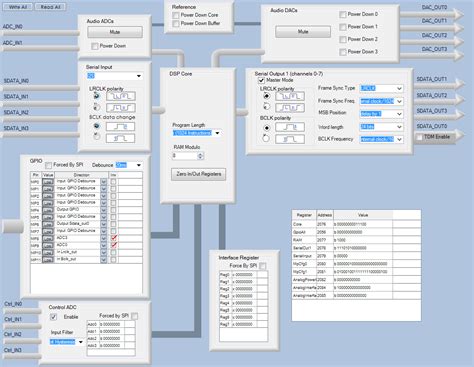Check Forced by SPI in Control ADC
The width and height of the screenshot is (474, 367).
point(134,316)
